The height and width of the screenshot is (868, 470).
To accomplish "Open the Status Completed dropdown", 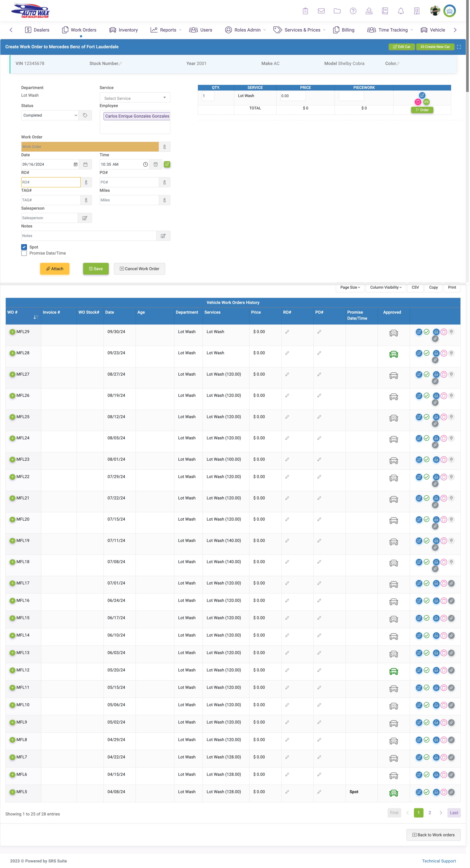I will [49, 115].
